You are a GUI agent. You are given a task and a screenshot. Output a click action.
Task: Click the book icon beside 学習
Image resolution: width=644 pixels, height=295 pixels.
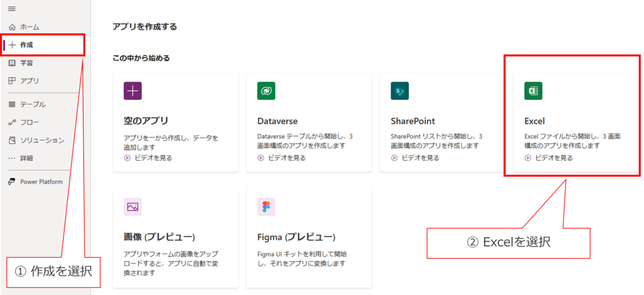(12, 63)
